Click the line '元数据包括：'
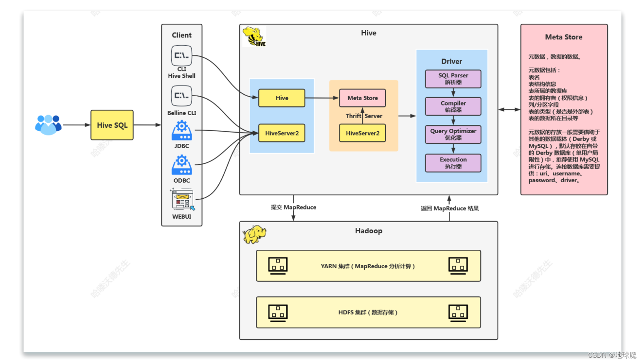The image size is (644, 363). pos(544,70)
